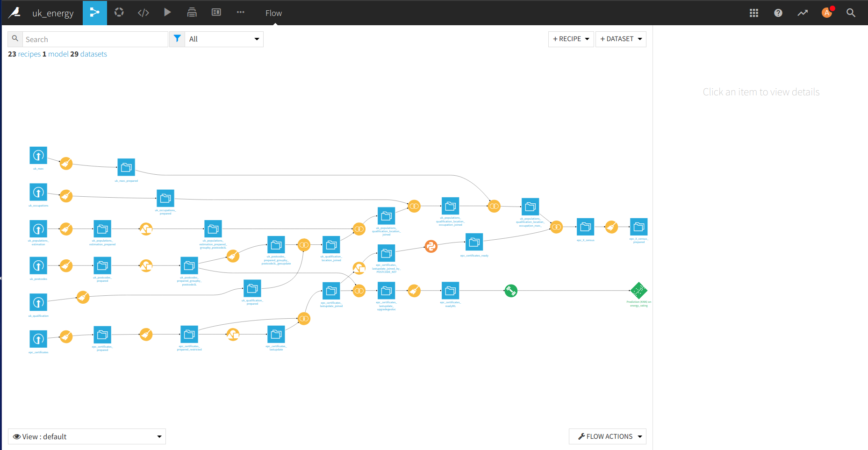Open the Jobs play icon

point(167,13)
